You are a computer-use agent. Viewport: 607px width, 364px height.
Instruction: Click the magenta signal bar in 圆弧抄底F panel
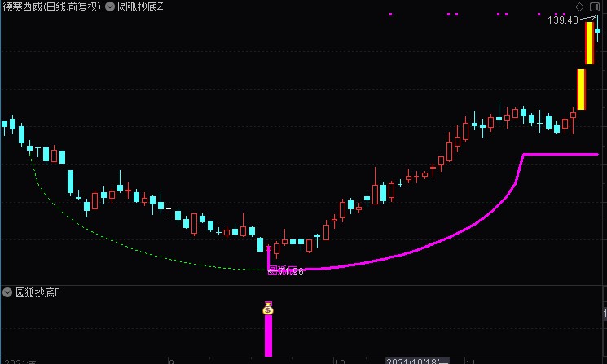268,335
